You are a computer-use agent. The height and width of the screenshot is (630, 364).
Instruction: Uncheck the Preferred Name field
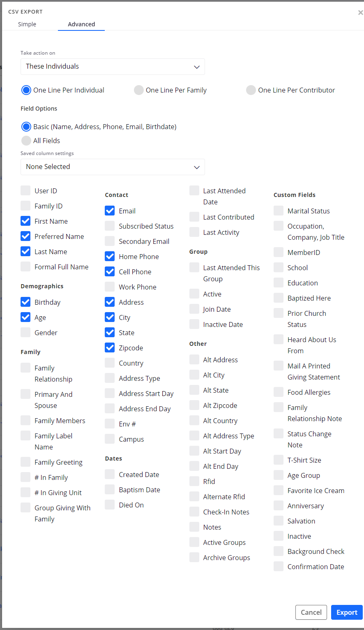(25, 236)
